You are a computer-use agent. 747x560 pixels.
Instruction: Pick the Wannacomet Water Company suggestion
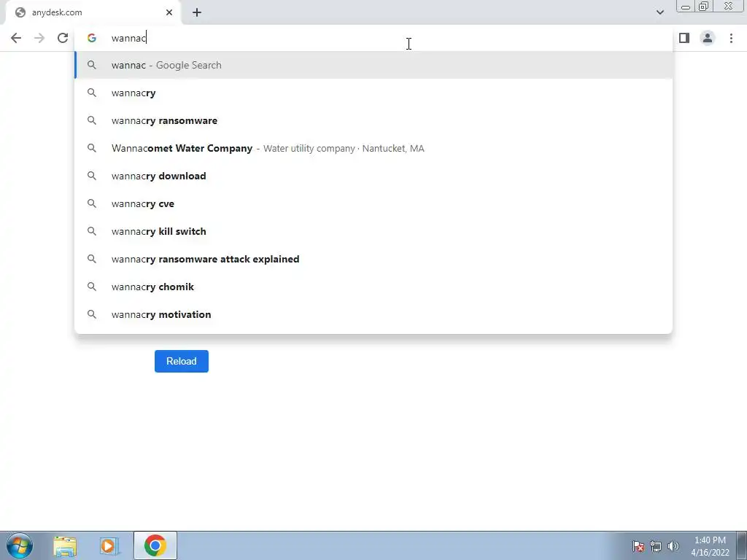pos(373,148)
